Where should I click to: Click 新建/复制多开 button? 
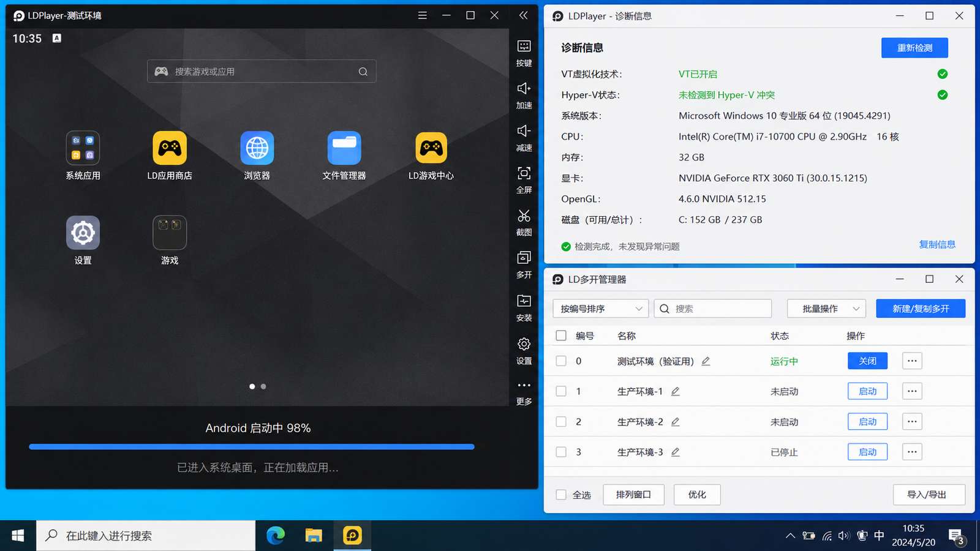(921, 309)
